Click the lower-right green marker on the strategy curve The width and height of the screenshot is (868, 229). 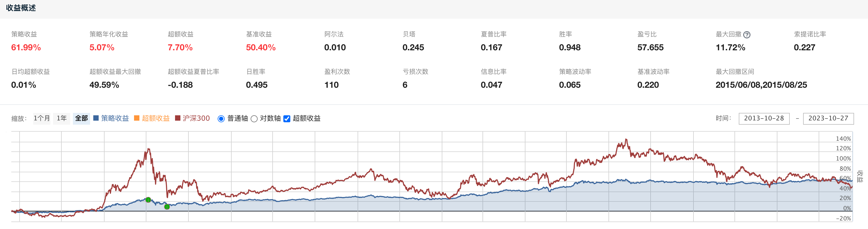tap(167, 207)
